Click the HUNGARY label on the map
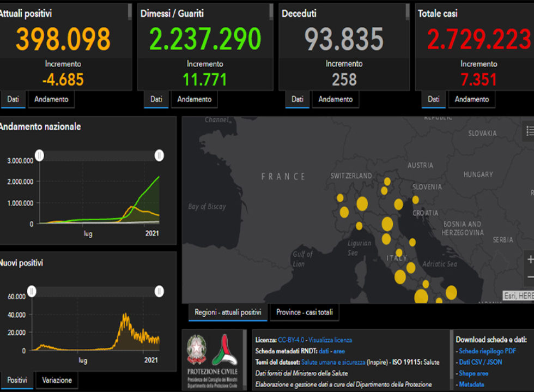The width and height of the screenshot is (534, 392). click(478, 174)
